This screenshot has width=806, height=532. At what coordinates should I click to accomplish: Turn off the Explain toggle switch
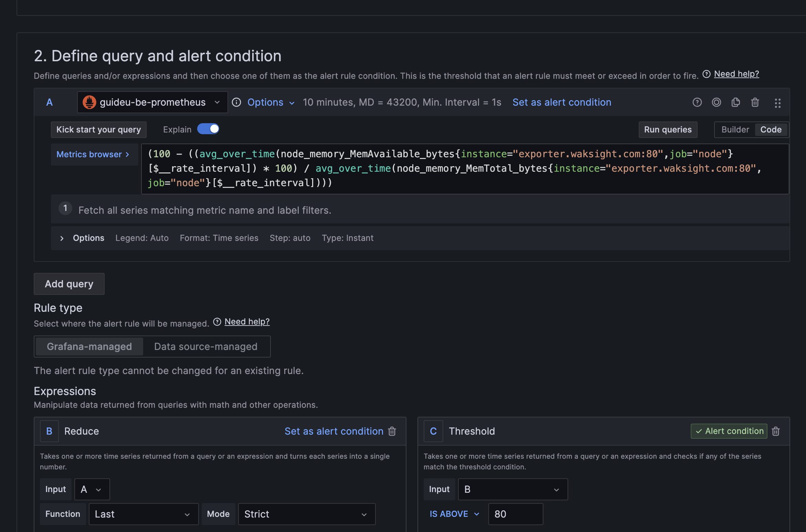click(x=208, y=129)
